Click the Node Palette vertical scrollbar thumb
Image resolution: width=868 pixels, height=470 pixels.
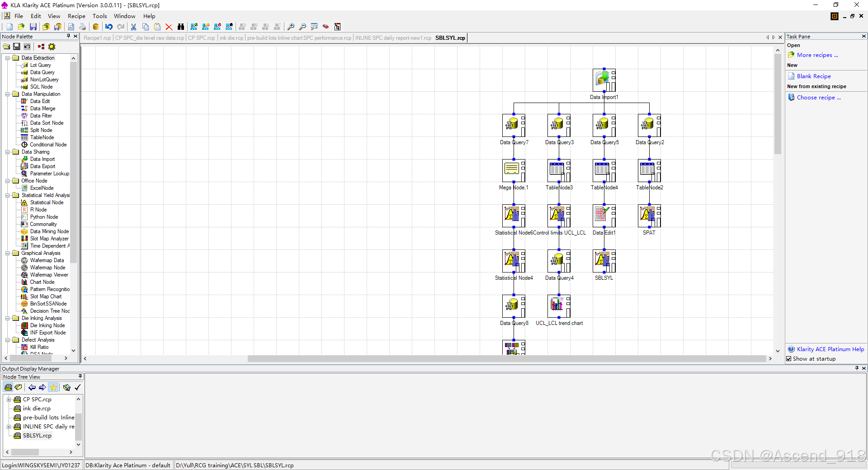tap(74, 163)
